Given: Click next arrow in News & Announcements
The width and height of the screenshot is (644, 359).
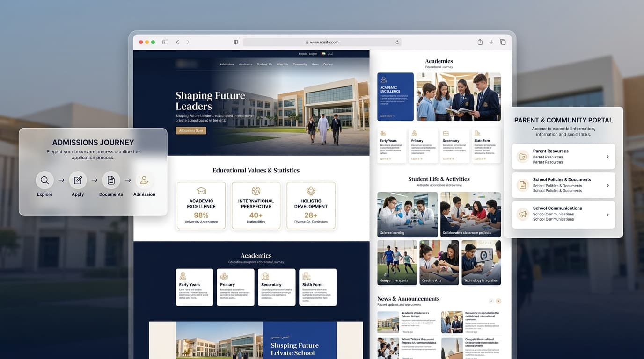Looking at the screenshot, I should click(x=498, y=301).
